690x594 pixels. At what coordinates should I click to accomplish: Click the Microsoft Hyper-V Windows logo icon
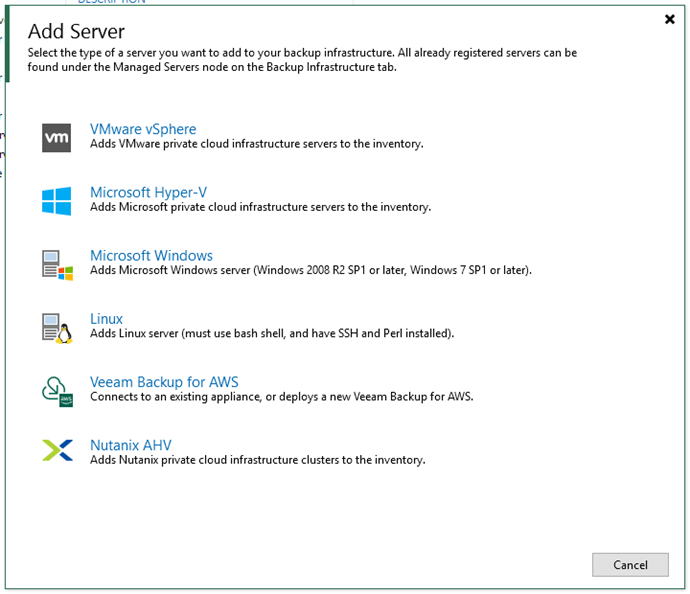(57, 200)
